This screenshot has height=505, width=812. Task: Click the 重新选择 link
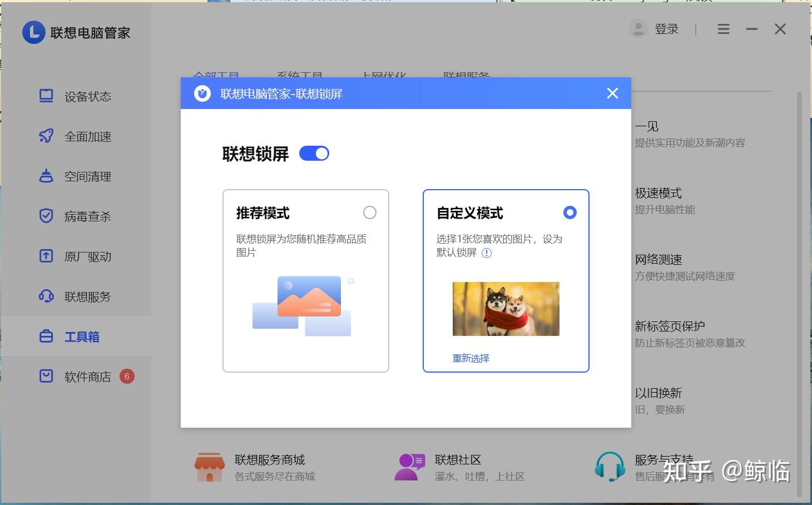click(x=471, y=358)
